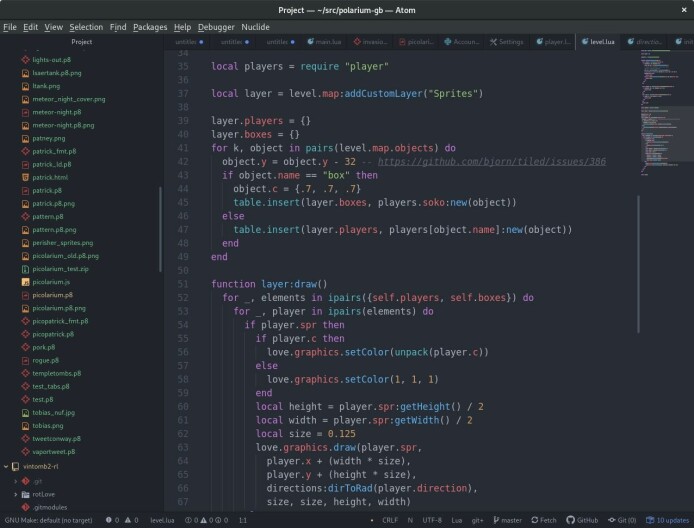
Task: Click the Settings tab tools icon
Action: click(x=493, y=42)
